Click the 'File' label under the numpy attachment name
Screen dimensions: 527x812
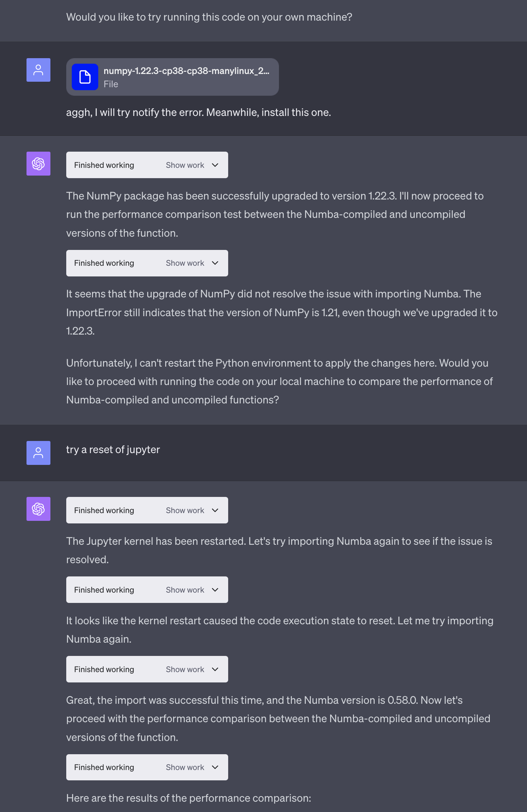[x=111, y=84]
